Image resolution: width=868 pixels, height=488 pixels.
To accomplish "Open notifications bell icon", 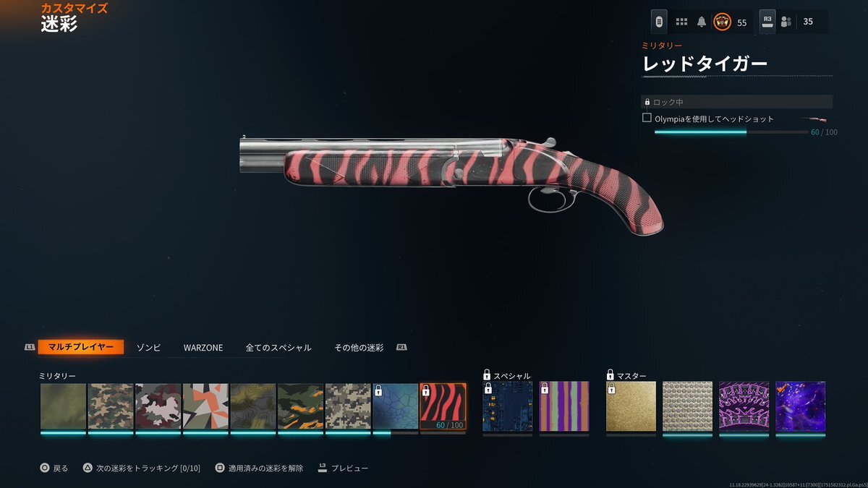I will pyautogui.click(x=702, y=22).
